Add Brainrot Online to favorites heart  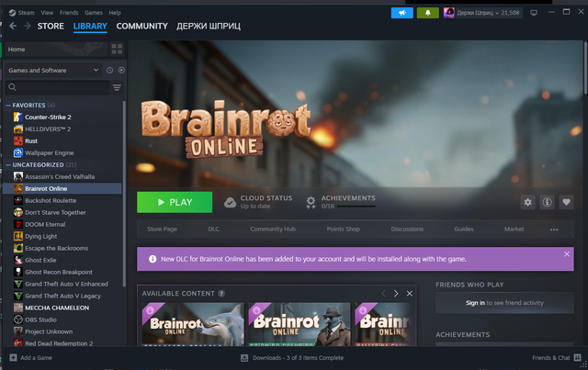566,202
